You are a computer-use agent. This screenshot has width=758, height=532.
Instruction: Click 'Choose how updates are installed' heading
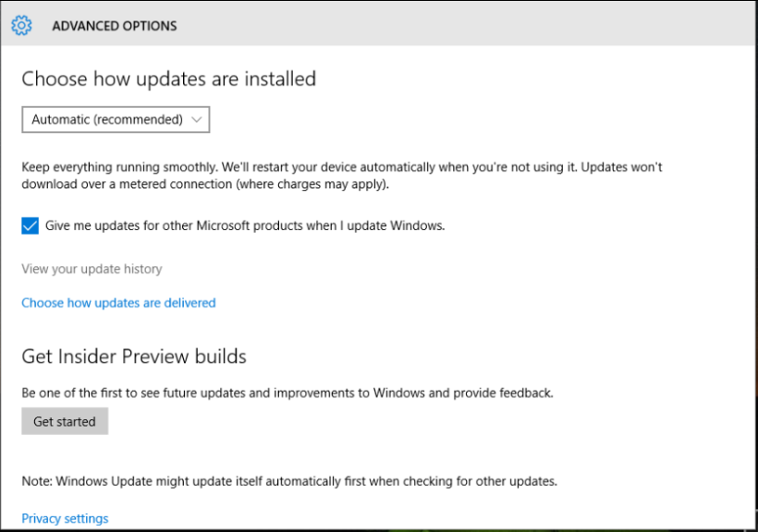[x=169, y=79]
